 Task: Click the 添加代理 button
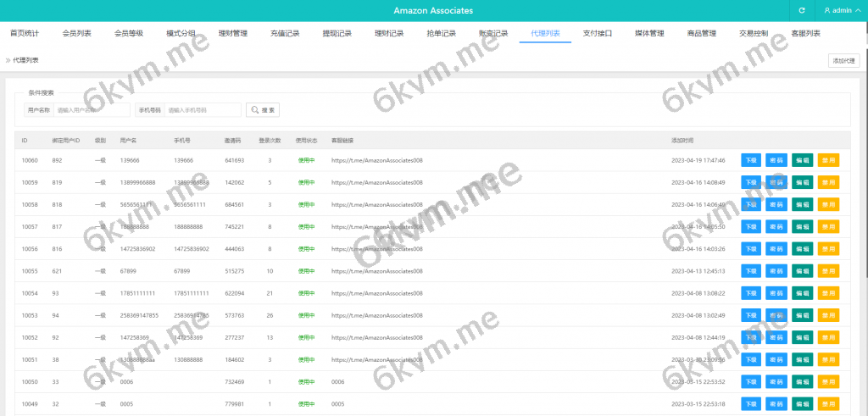(x=844, y=60)
